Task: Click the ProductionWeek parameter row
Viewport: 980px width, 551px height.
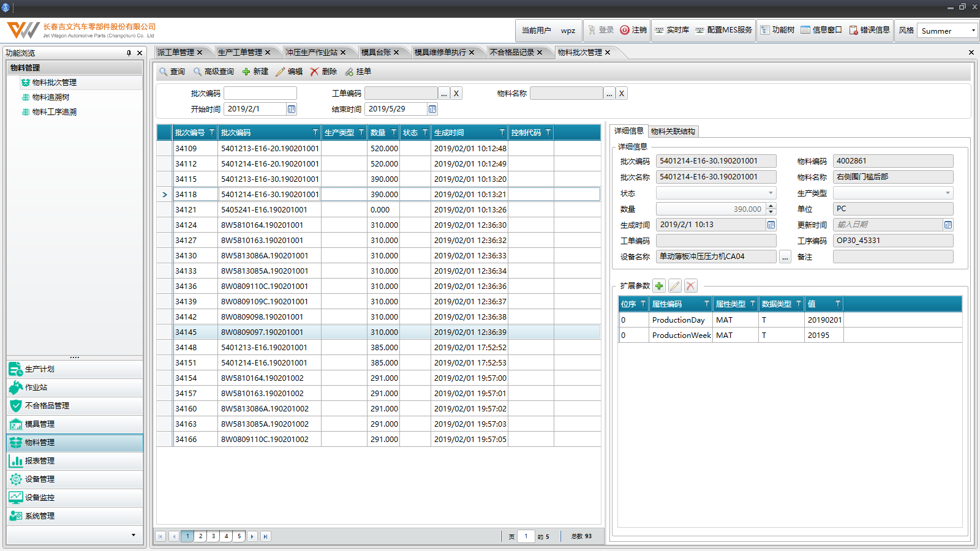Action: click(790, 335)
